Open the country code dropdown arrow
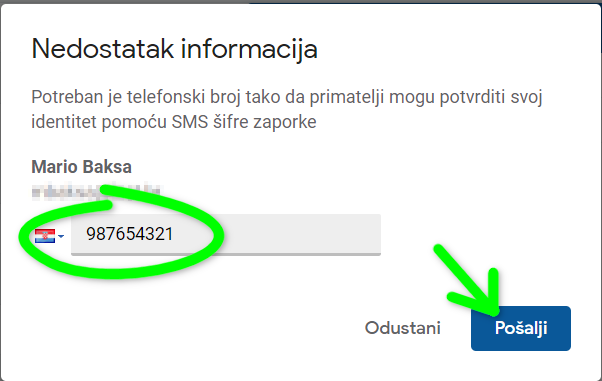Image resolution: width=602 pixels, height=381 pixels. click(x=61, y=237)
